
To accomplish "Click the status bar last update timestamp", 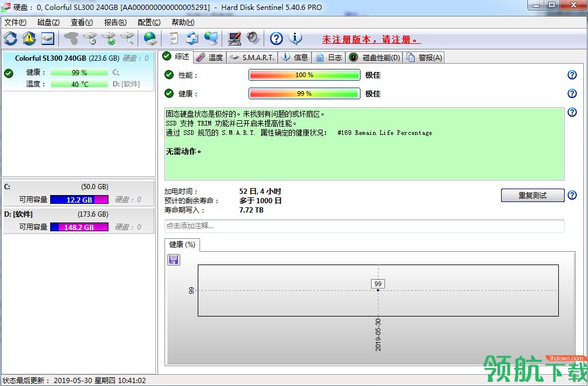I will click(x=100, y=380).
